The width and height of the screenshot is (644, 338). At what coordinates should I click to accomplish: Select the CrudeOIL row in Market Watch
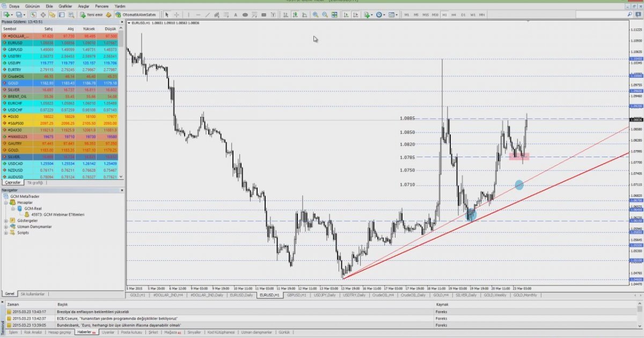pyautogui.click(x=59, y=76)
